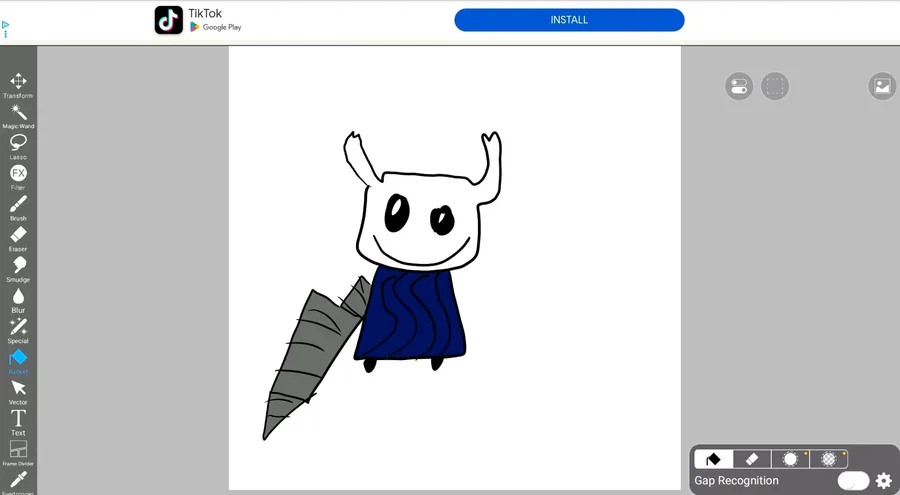Select the Frame Divider tool
The height and width of the screenshot is (495, 900).
[x=18, y=454]
